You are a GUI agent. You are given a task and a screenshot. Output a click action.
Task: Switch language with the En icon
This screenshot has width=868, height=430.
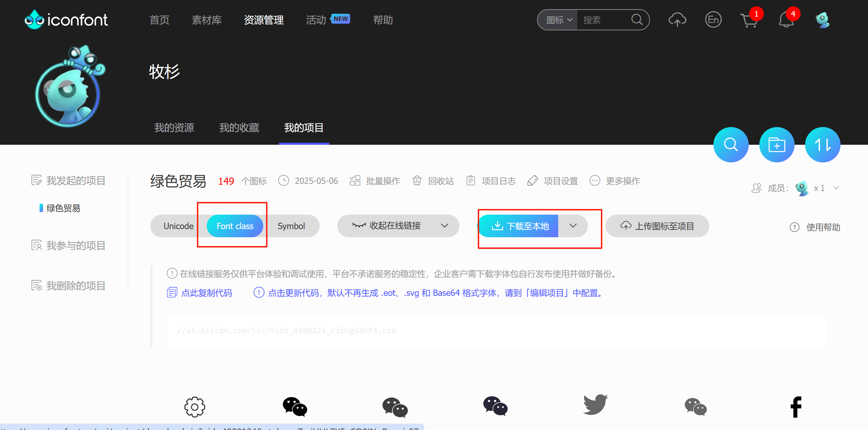pyautogui.click(x=713, y=20)
